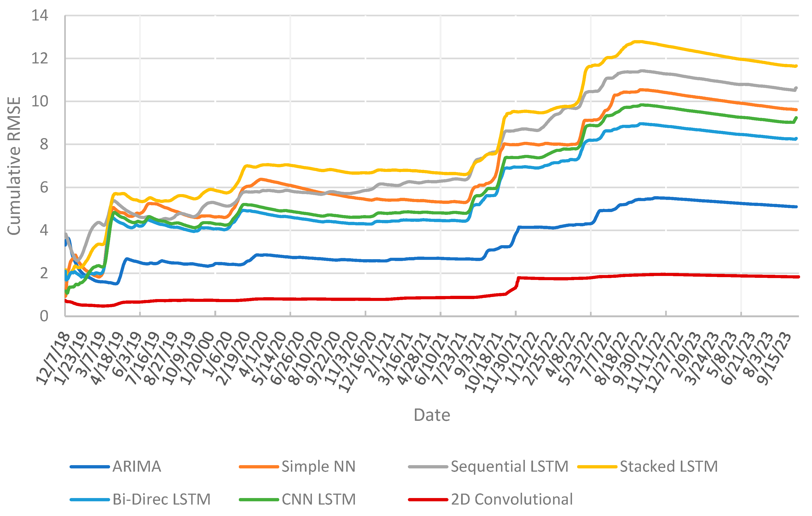Click the y-axis value 0 label
812x516 pixels.
(44, 316)
